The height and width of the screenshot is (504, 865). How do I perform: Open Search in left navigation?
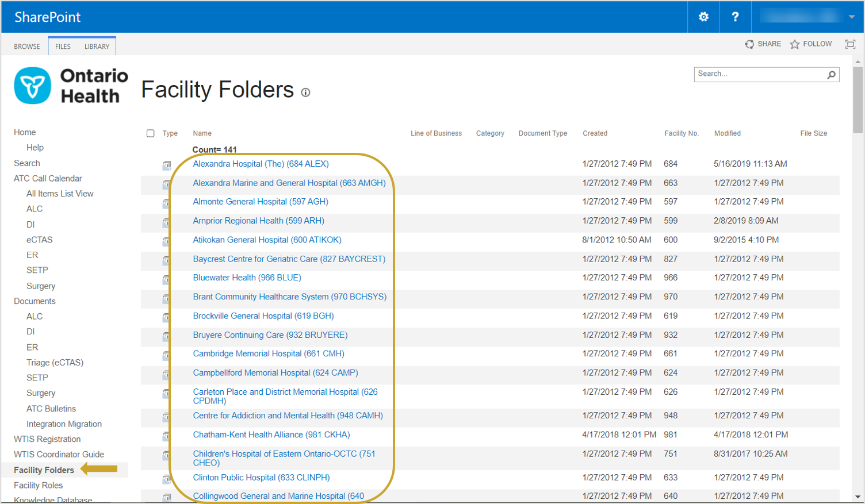tap(27, 163)
